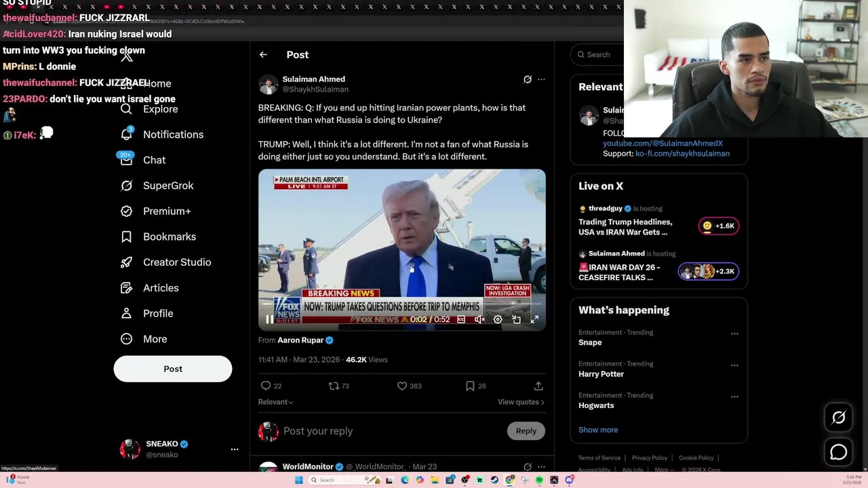The width and height of the screenshot is (868, 488).
Task: Open the floating Grok button
Action: (838, 418)
